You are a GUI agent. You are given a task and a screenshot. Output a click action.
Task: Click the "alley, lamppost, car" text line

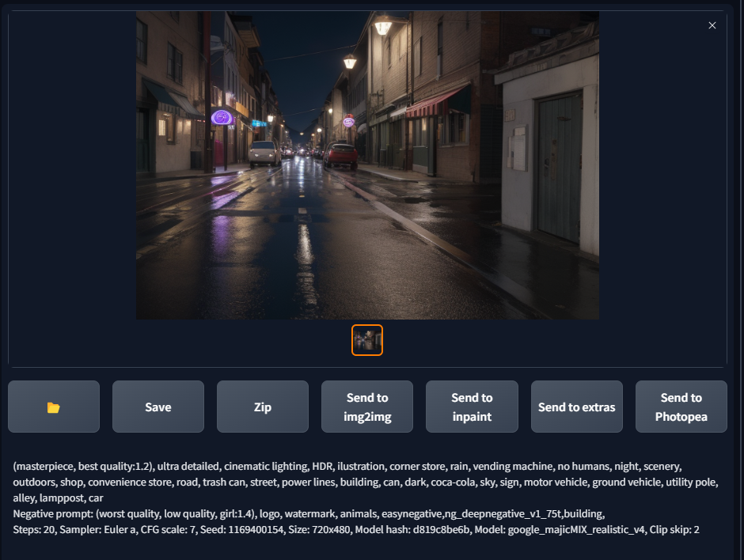pos(58,498)
